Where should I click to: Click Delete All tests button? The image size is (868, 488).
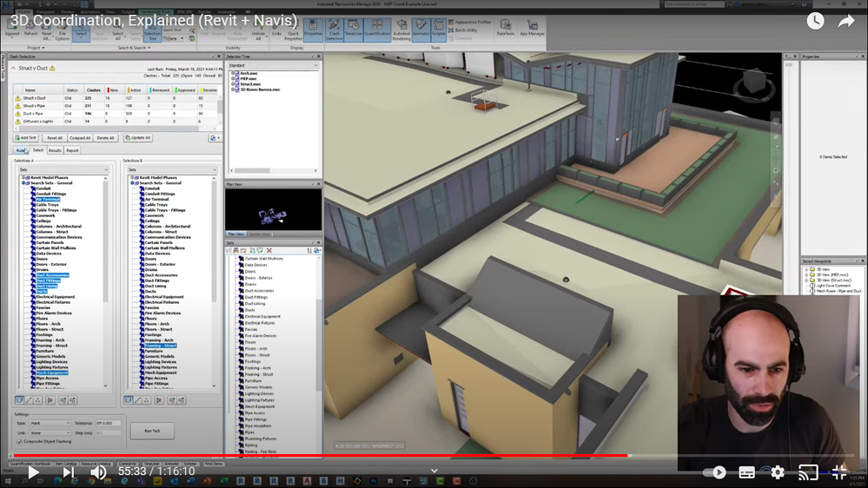pos(105,138)
